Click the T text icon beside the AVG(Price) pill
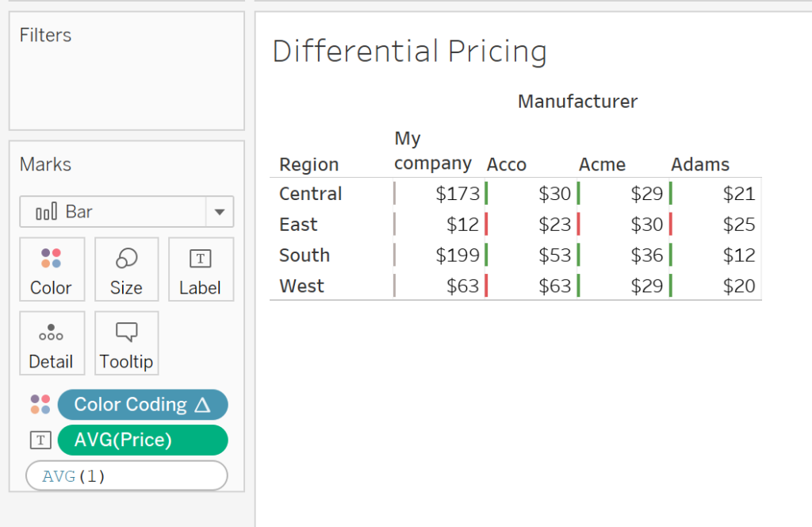The height and width of the screenshot is (527, 812). 40,440
